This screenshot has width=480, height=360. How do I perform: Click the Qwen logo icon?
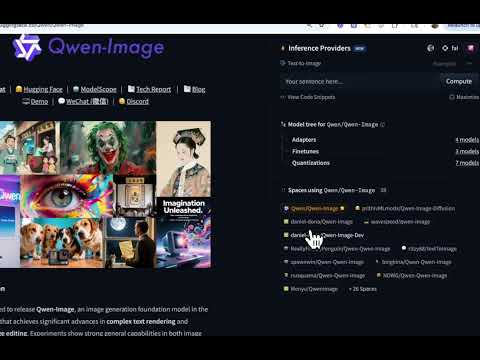tap(27, 47)
